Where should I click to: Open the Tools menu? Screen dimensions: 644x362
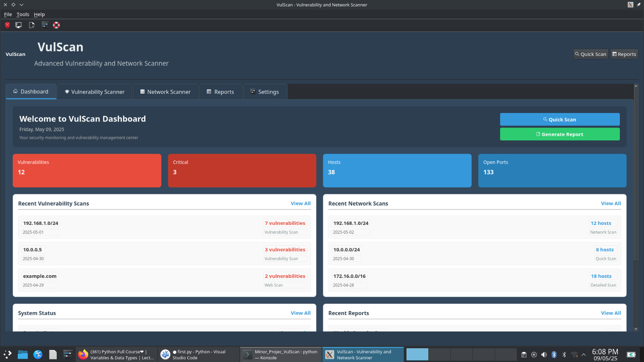tap(23, 14)
